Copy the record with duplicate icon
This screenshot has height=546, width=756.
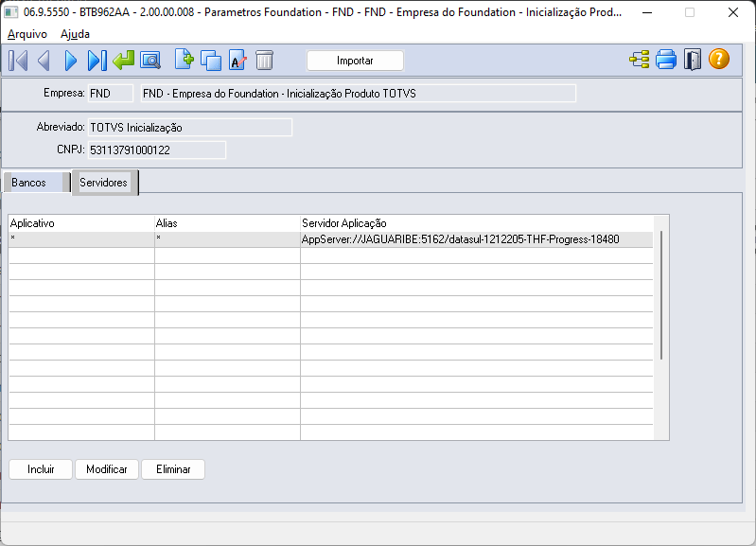[x=211, y=61]
